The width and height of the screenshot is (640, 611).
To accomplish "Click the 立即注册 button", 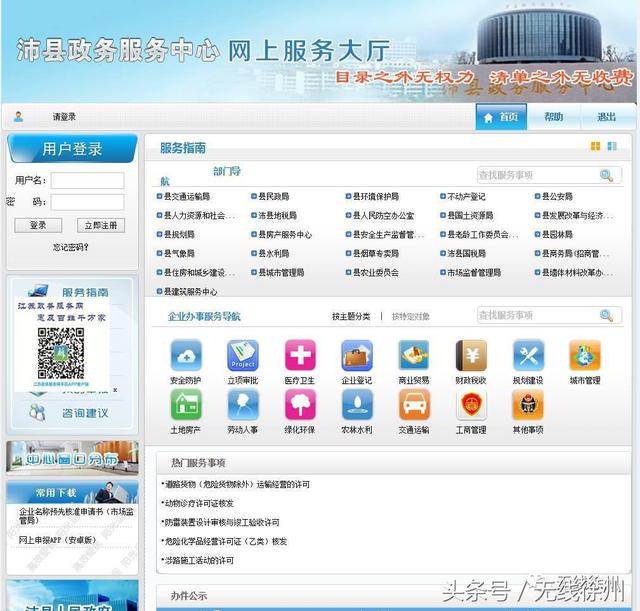I will coord(101,225).
